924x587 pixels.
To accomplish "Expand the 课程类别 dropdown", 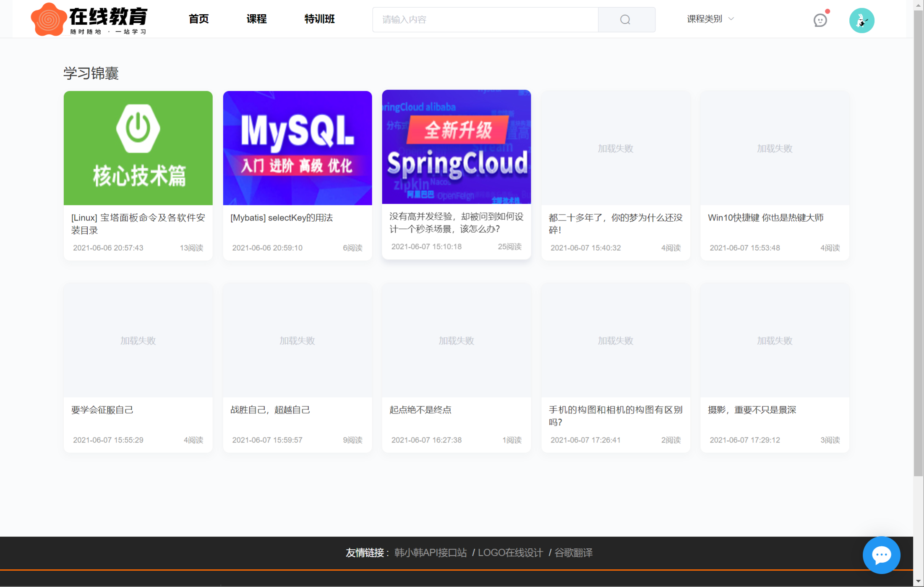I will [705, 19].
